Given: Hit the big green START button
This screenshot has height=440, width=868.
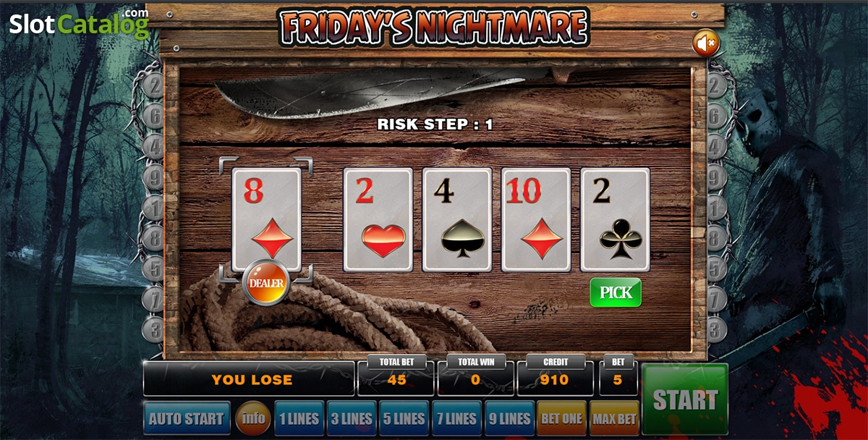Looking at the screenshot, I should coord(685,400).
